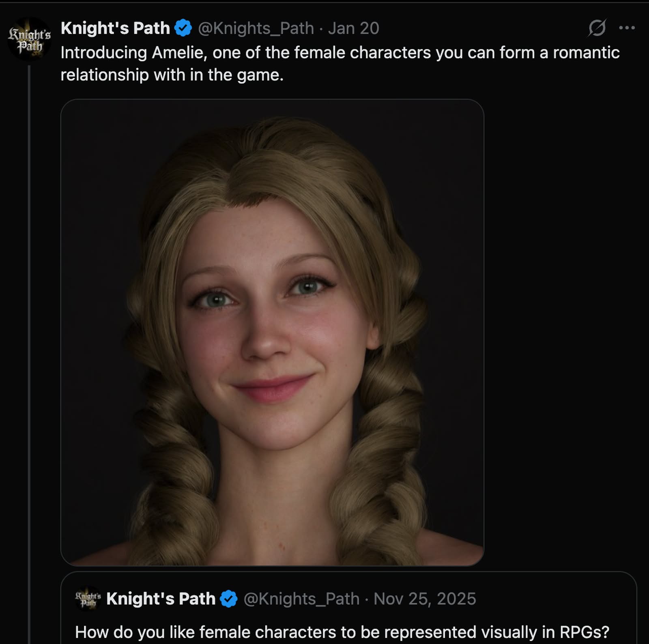
Task: Click @Knights_Path handle in quoted post
Action: coord(301,599)
